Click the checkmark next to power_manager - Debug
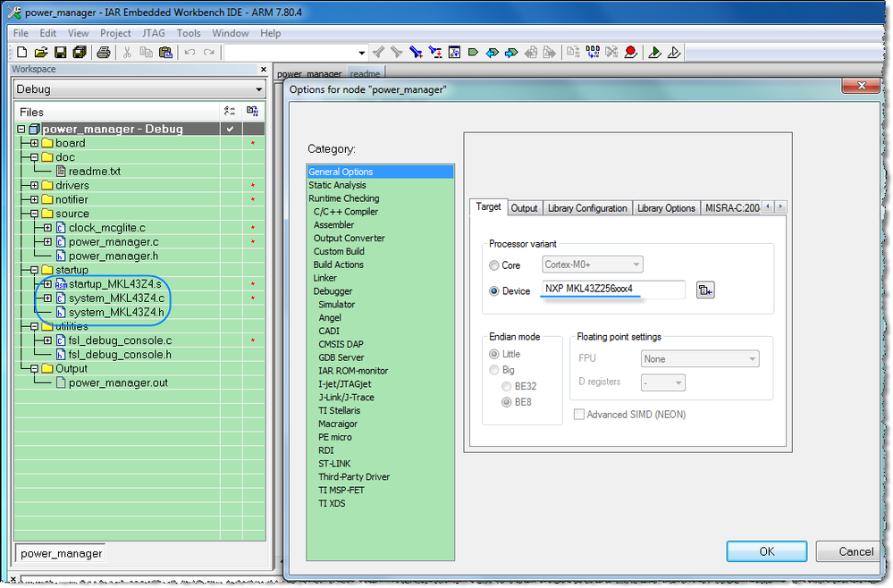The height and width of the screenshot is (588, 893). coord(230,129)
